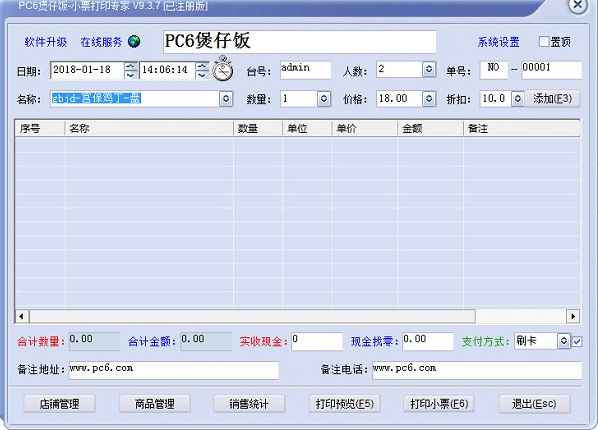Click the 台号 field containing admin
This screenshot has width=598, height=430.
coord(305,70)
